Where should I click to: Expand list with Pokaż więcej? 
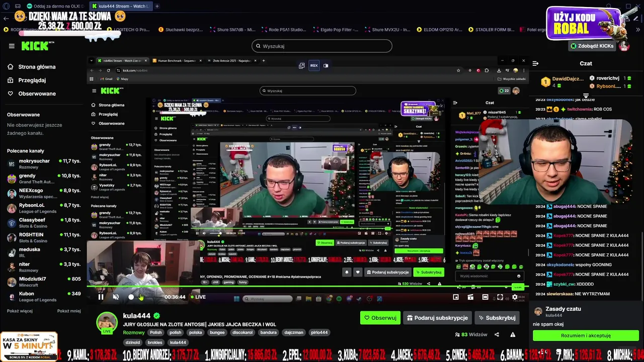click(x=20, y=311)
